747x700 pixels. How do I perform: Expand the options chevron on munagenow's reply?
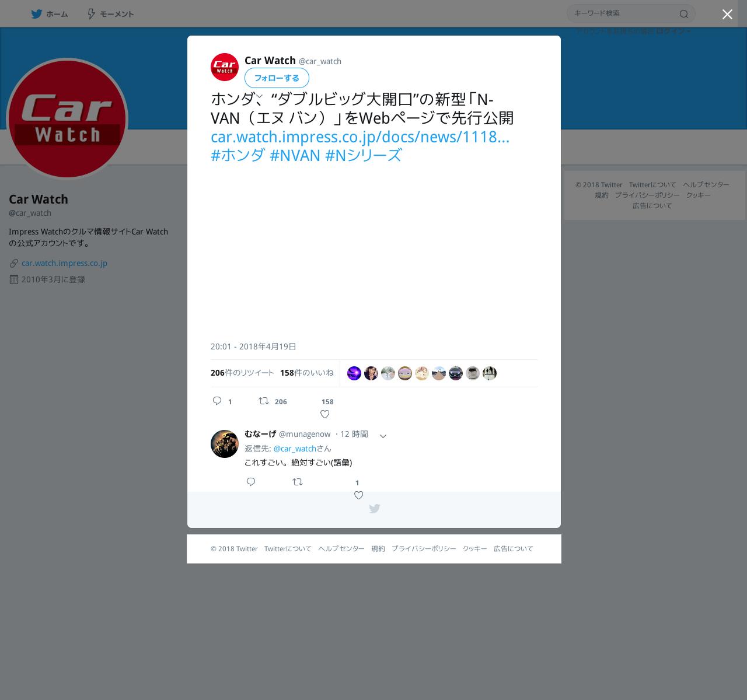click(x=383, y=436)
